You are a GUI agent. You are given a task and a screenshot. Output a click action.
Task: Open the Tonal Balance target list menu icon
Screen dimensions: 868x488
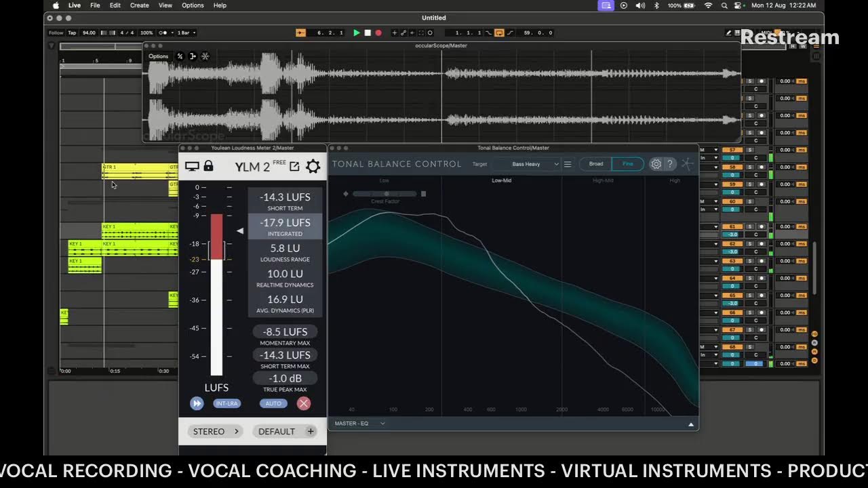click(x=568, y=164)
